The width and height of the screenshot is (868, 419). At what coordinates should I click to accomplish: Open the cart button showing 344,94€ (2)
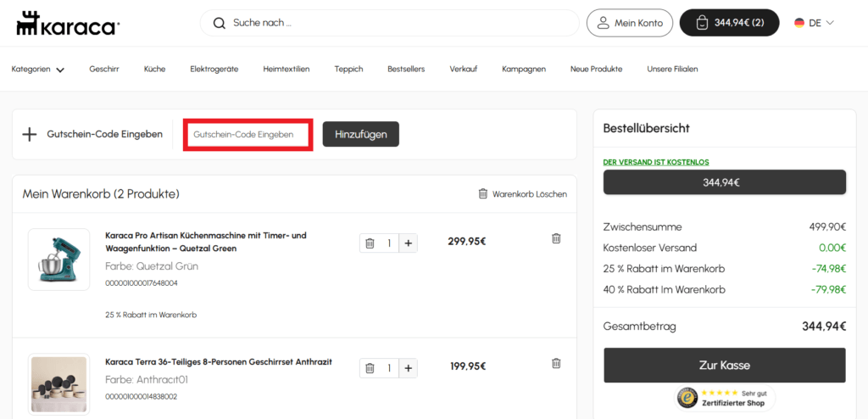(x=729, y=23)
